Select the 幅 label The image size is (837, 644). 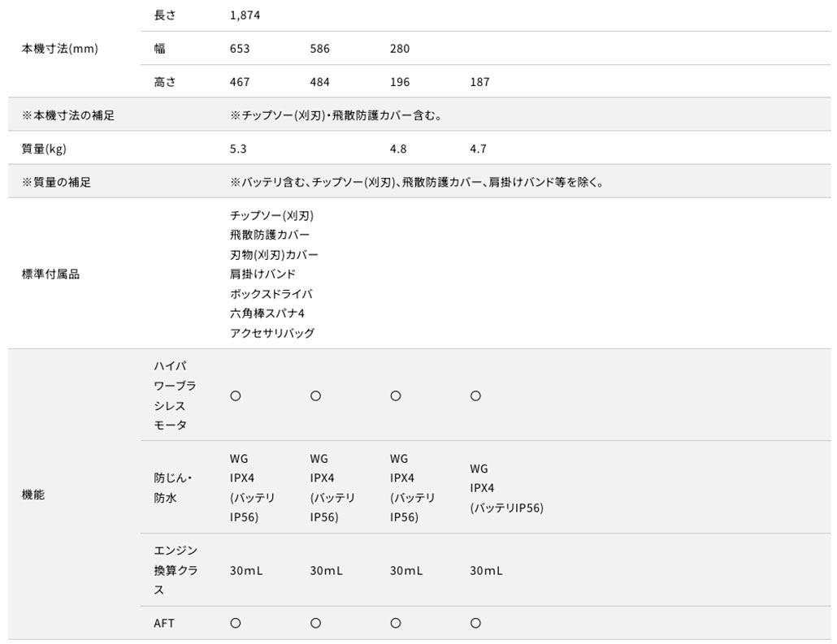coord(159,49)
